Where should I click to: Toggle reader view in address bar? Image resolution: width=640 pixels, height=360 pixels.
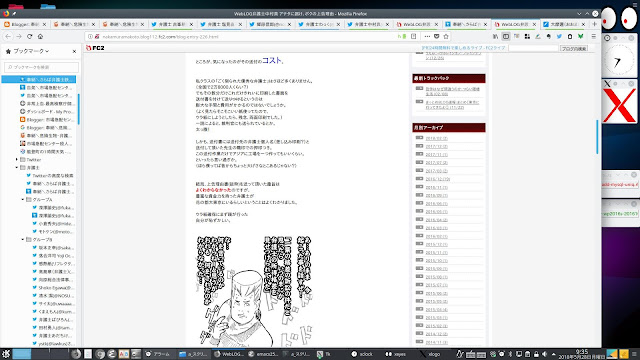click(413, 36)
